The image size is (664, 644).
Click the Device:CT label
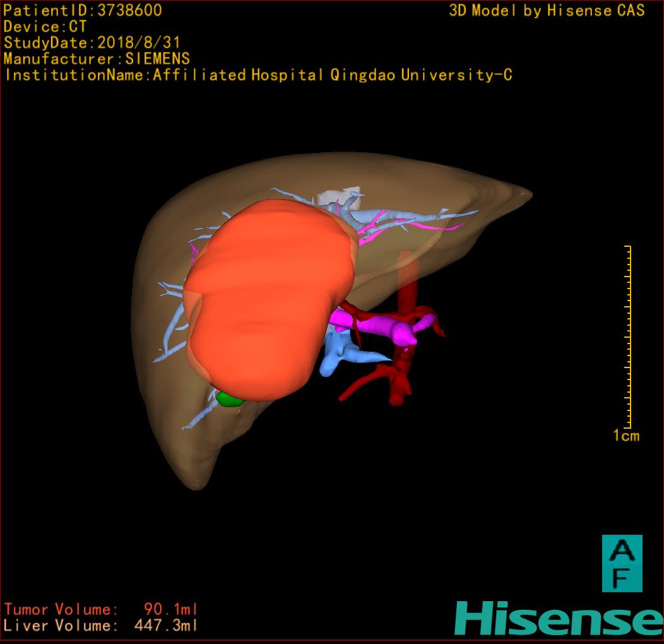click(45, 27)
